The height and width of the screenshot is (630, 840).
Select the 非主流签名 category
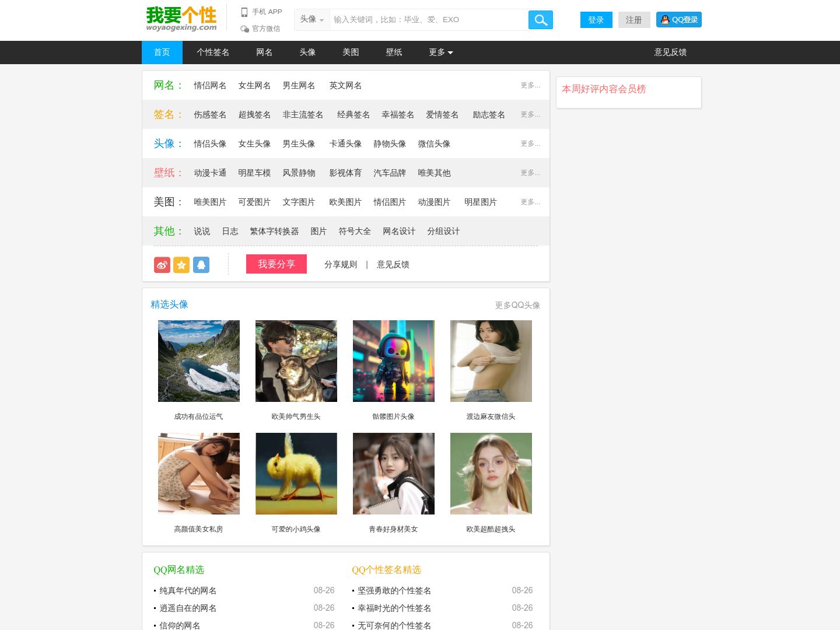tap(303, 115)
